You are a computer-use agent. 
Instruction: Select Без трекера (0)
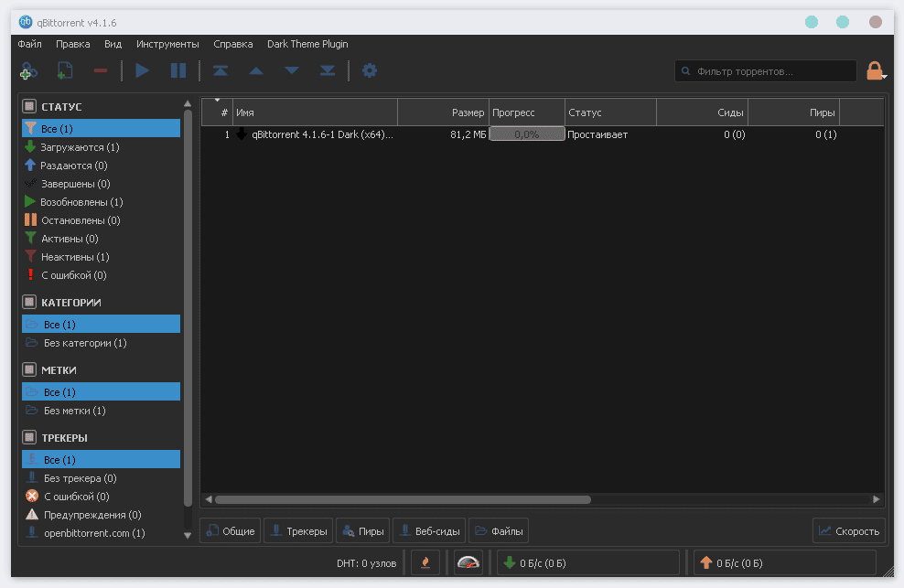tap(101, 478)
